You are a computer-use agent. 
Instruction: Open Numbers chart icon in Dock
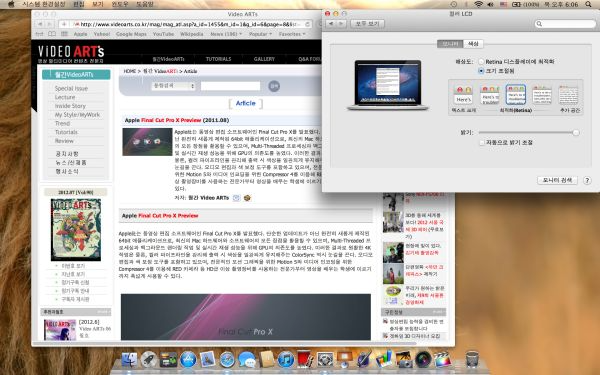coord(384,359)
